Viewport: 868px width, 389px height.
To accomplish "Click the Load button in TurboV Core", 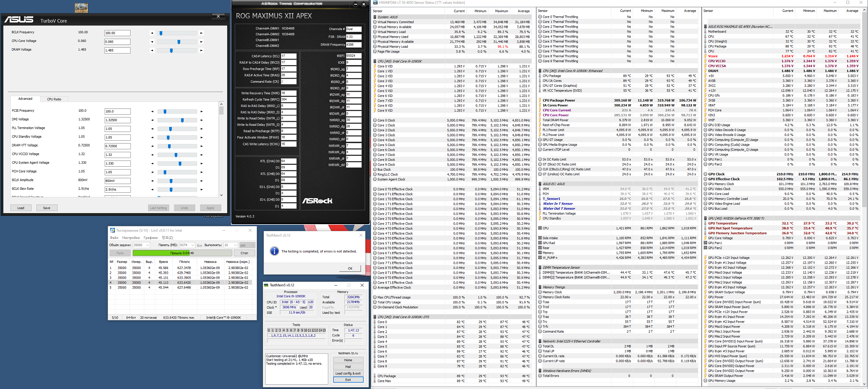I will 21,208.
